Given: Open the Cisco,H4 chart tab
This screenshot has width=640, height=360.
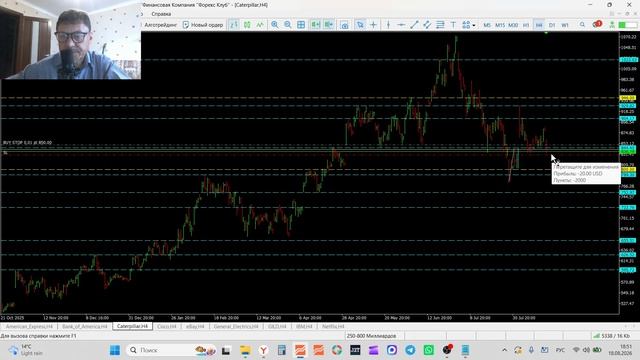Looking at the screenshot, I should click(x=167, y=327).
